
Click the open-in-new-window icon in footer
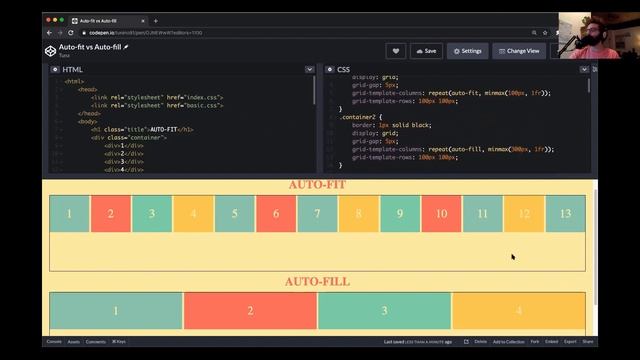pyautogui.click(x=466, y=342)
